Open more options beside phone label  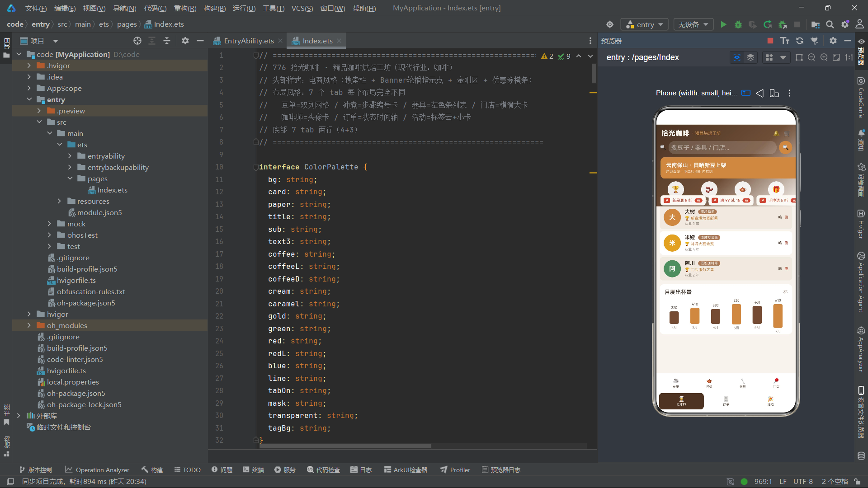789,93
